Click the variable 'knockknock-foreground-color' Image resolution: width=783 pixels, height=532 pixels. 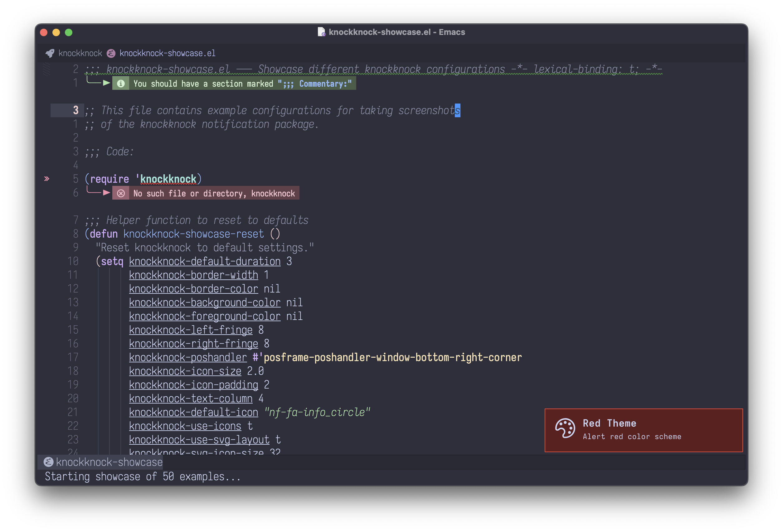[205, 316]
